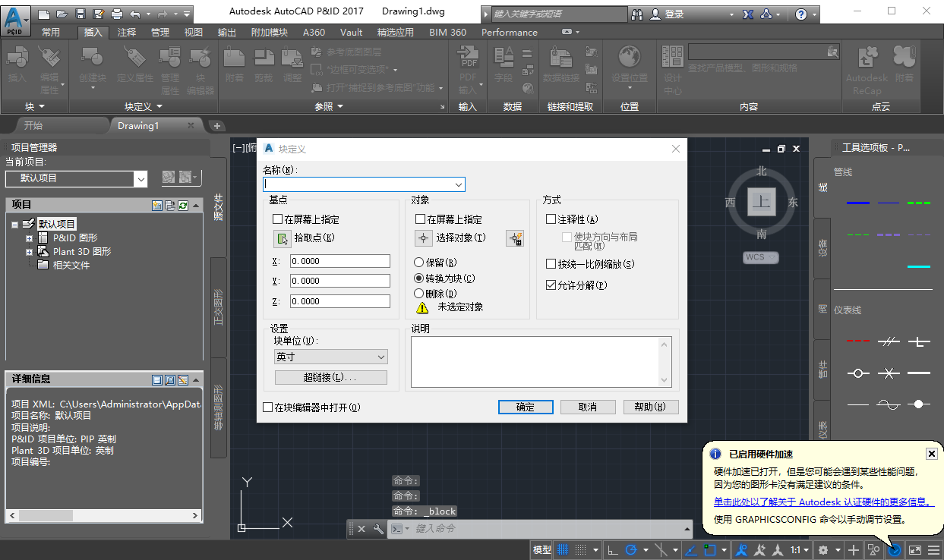Uncheck the 允许分解 allow exploding checkbox

tap(551, 286)
